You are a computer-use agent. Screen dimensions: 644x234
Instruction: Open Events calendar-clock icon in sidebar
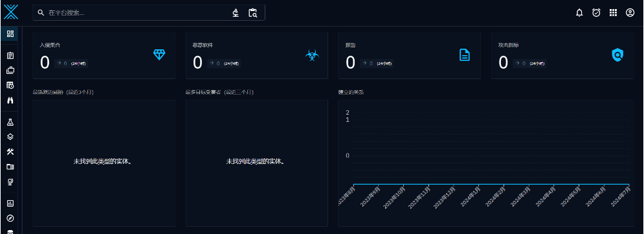[x=10, y=85]
